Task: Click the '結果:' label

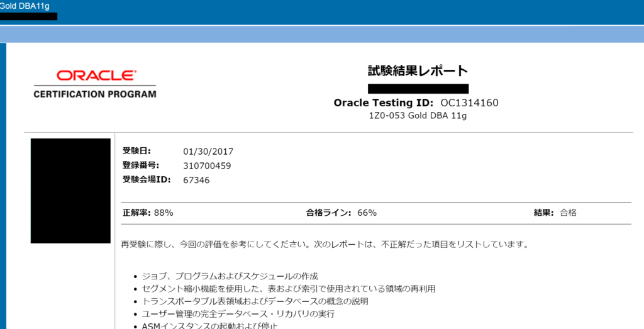Action: 544,213
